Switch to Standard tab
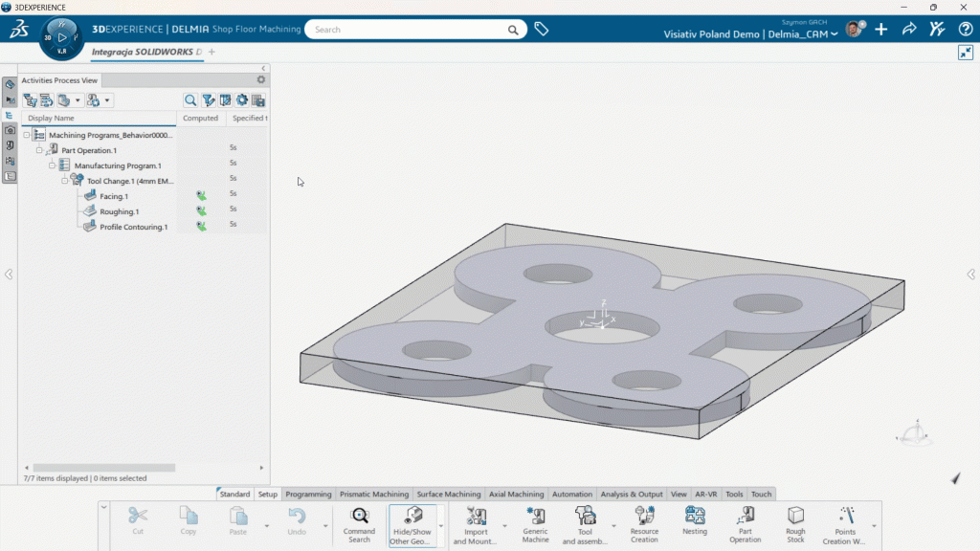 pos(234,494)
